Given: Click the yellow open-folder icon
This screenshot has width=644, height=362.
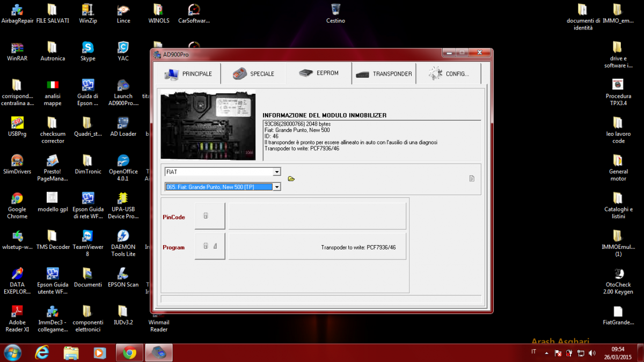Looking at the screenshot, I should point(291,179).
